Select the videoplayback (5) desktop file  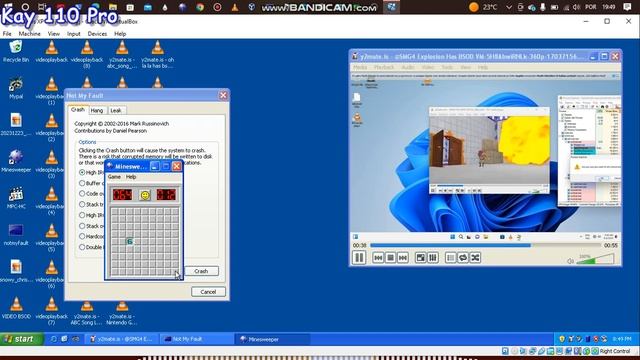pyautogui.click(x=51, y=238)
